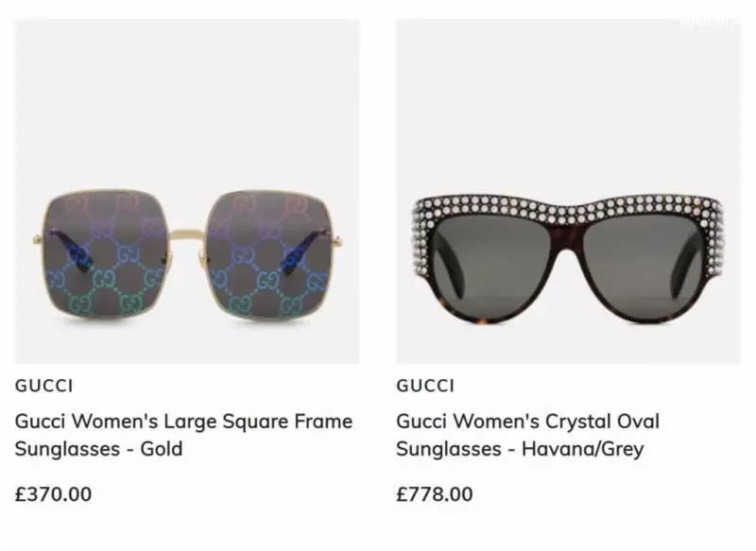The height and width of the screenshot is (551, 756).
Task: Click the GUCCI brand label above Crystal Oval title
Action: (x=425, y=386)
